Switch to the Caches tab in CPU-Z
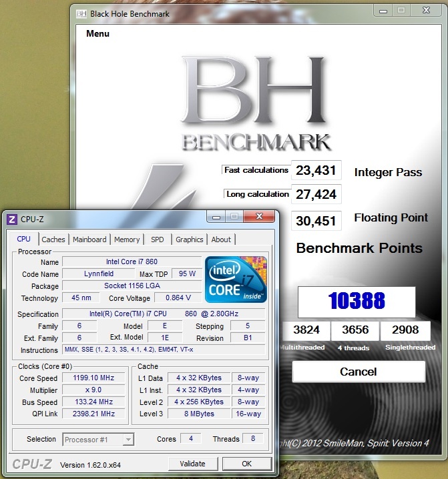448x479 pixels. point(53,239)
